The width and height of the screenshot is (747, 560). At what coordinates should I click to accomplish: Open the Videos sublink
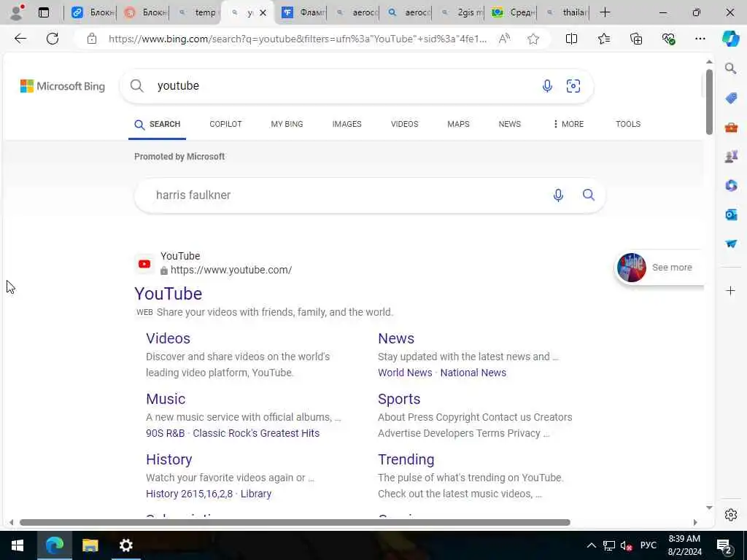[x=169, y=338]
